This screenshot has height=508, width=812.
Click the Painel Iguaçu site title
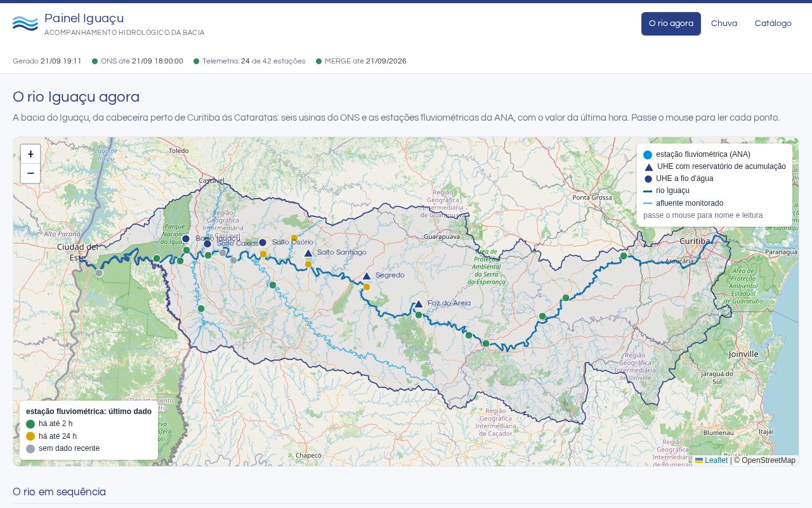[x=84, y=18]
